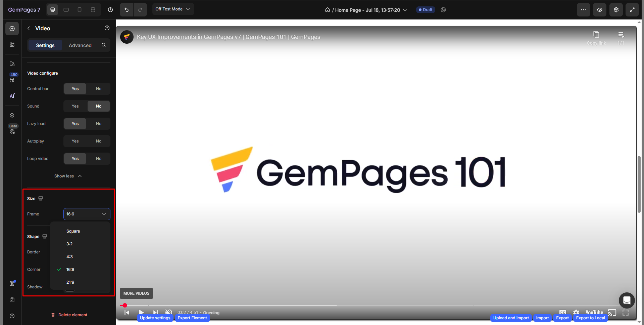Viewport: 644px width, 325px height.
Task: Skip to next video
Action: coord(155,312)
